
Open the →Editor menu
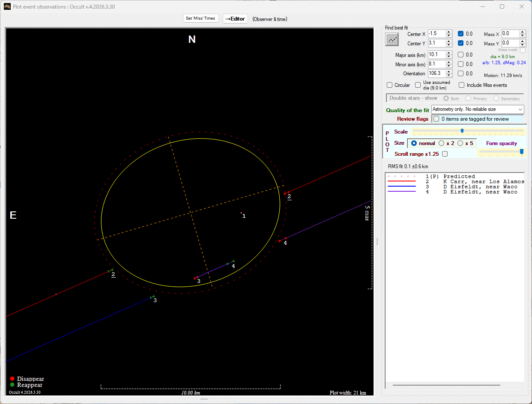click(x=235, y=19)
